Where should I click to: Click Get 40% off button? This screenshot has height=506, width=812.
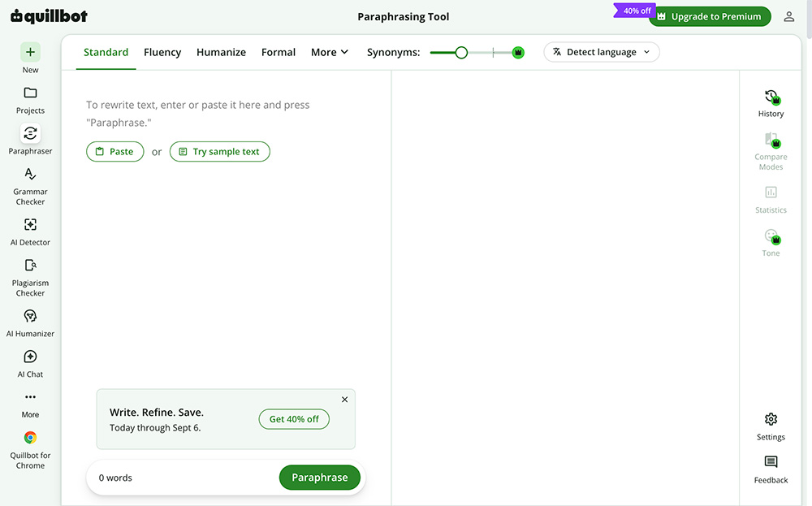294,419
